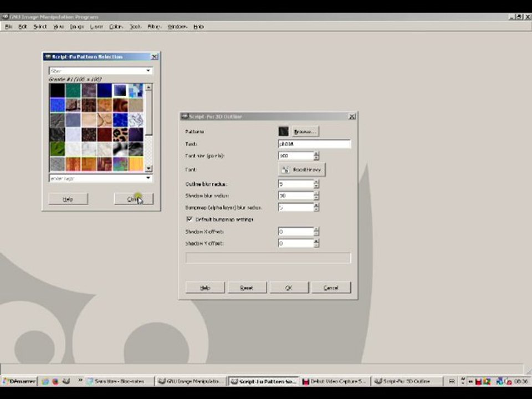
Task: Open Debut Video Capture from the taskbar
Action: [x=335, y=381]
